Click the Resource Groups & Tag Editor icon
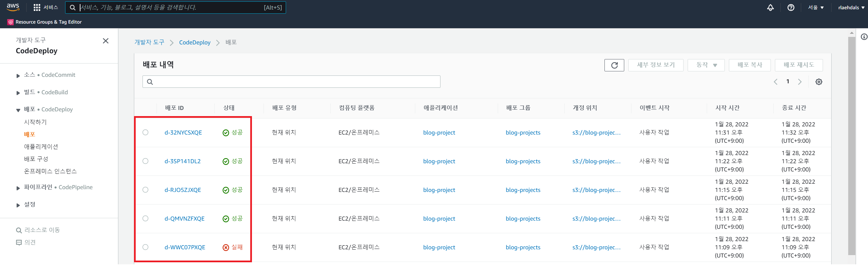The width and height of the screenshot is (868, 279). [x=11, y=22]
